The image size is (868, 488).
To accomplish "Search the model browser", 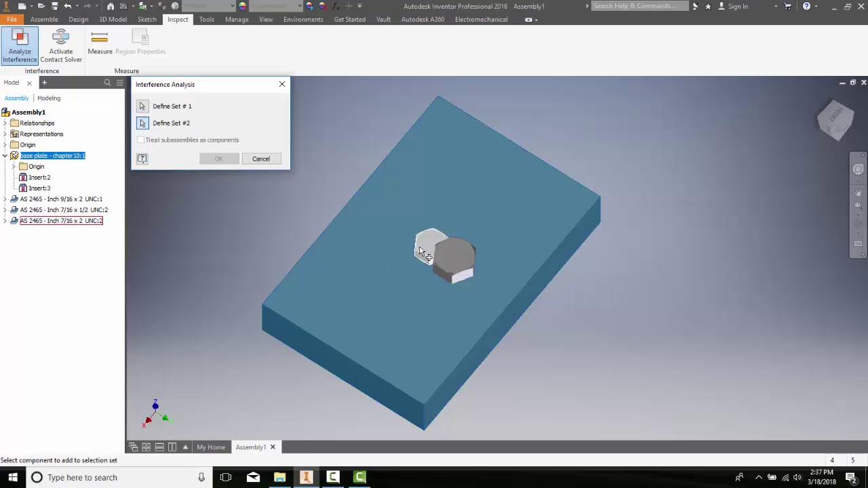I will click(x=107, y=83).
